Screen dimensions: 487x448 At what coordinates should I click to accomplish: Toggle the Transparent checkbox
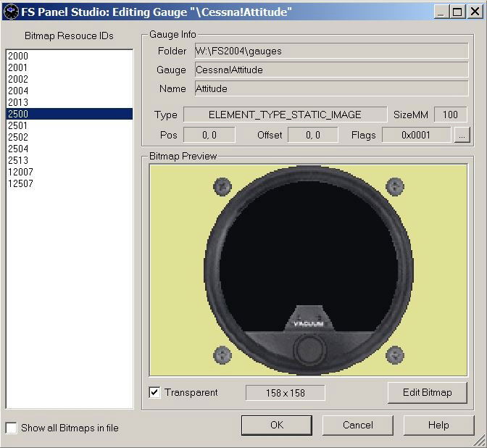tap(154, 393)
